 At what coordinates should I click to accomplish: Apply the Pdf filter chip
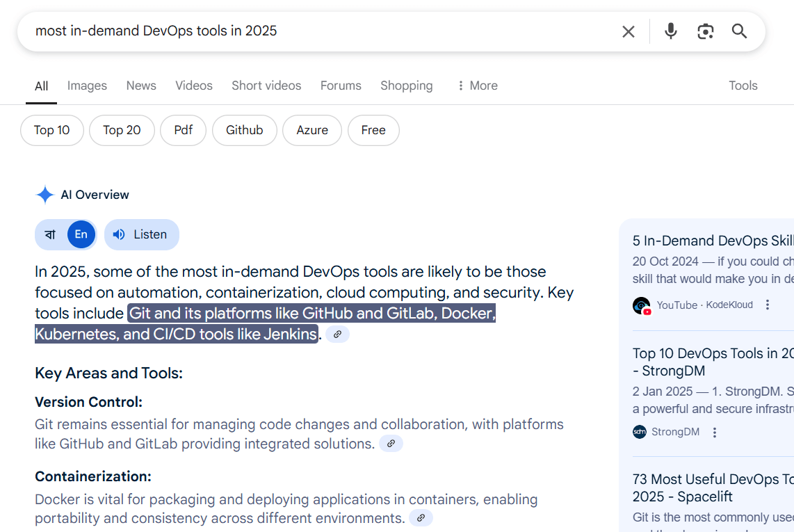[x=183, y=130]
